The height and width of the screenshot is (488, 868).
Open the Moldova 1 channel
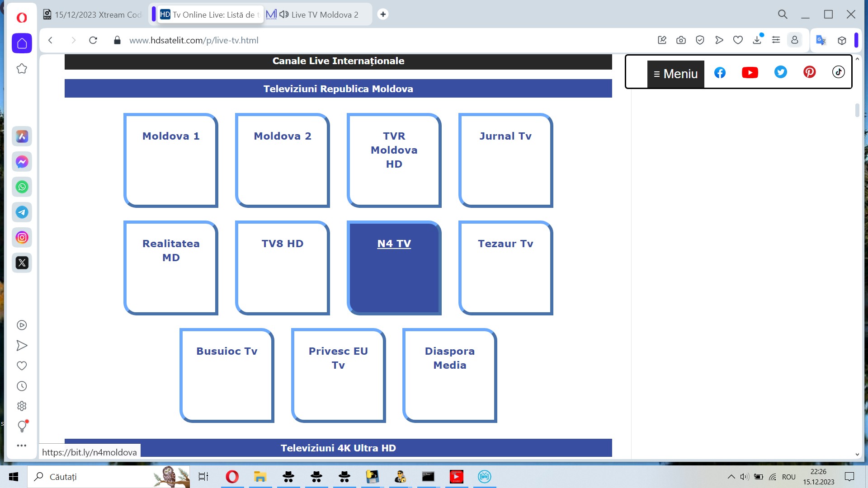click(x=171, y=160)
